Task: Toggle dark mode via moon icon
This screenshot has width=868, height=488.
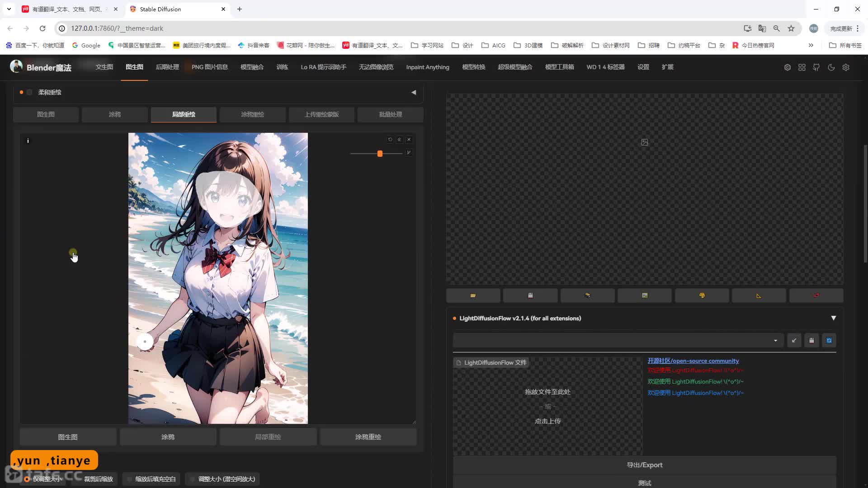Action: [x=831, y=67]
